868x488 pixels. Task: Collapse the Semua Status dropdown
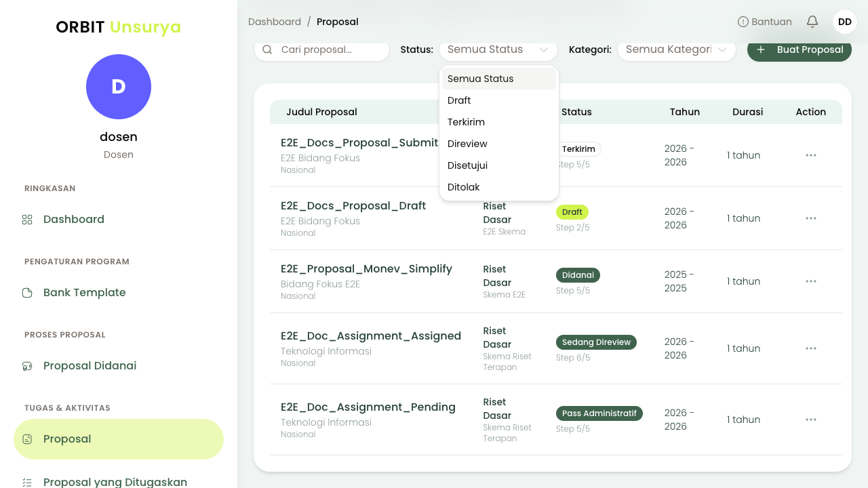[x=498, y=49]
